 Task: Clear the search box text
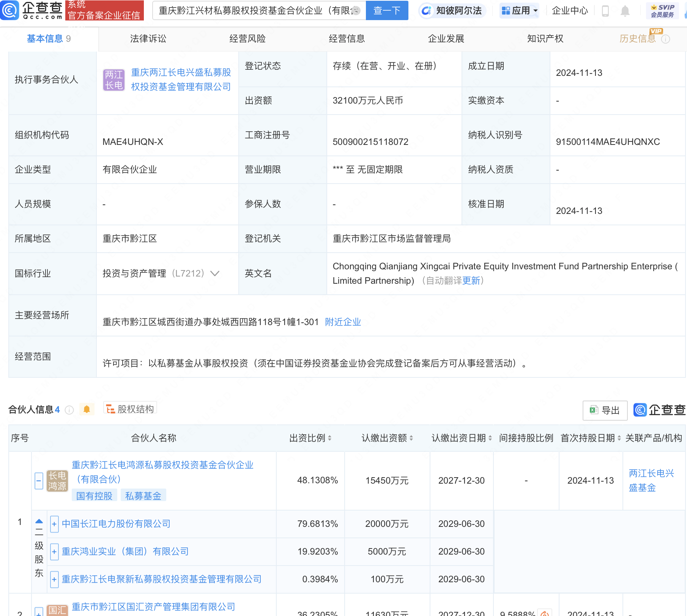[356, 11]
